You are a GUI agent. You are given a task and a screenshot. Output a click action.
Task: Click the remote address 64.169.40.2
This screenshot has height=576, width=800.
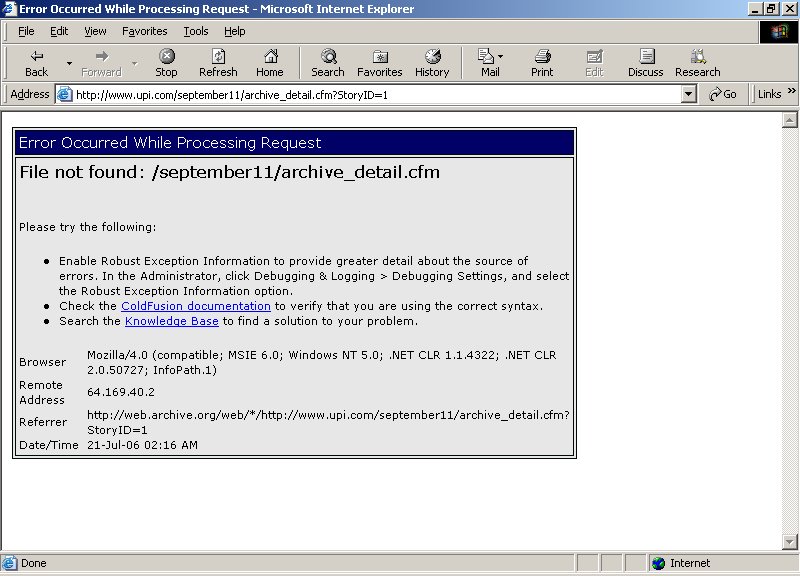click(121, 392)
